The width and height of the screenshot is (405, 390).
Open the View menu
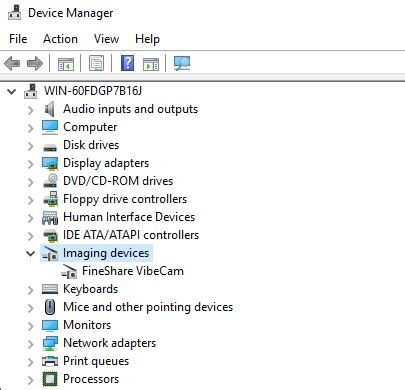pos(106,39)
